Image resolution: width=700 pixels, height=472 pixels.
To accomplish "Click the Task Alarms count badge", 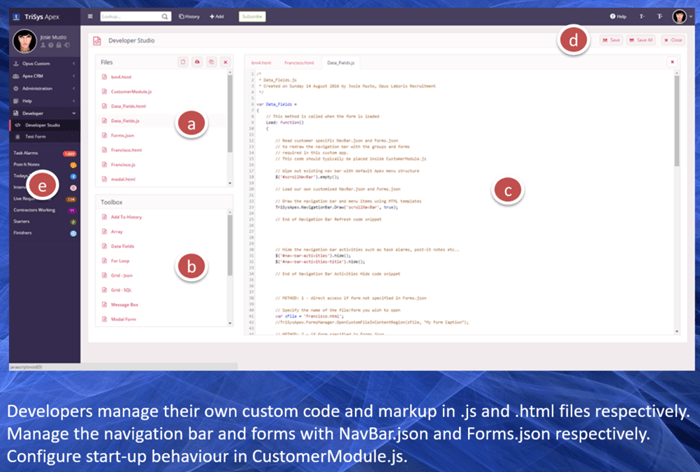I will click(69, 154).
